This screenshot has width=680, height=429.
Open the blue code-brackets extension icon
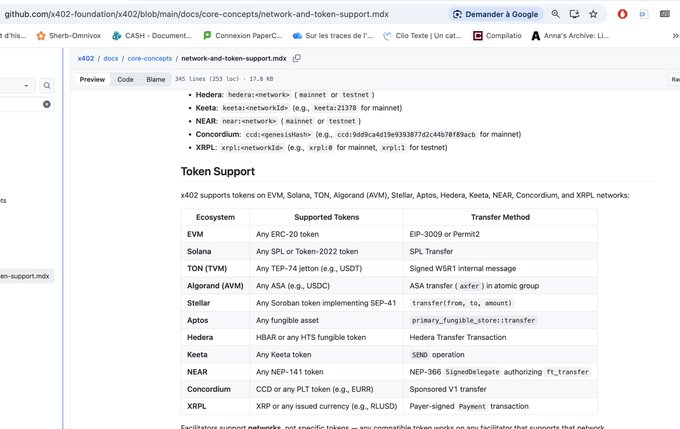[643, 14]
